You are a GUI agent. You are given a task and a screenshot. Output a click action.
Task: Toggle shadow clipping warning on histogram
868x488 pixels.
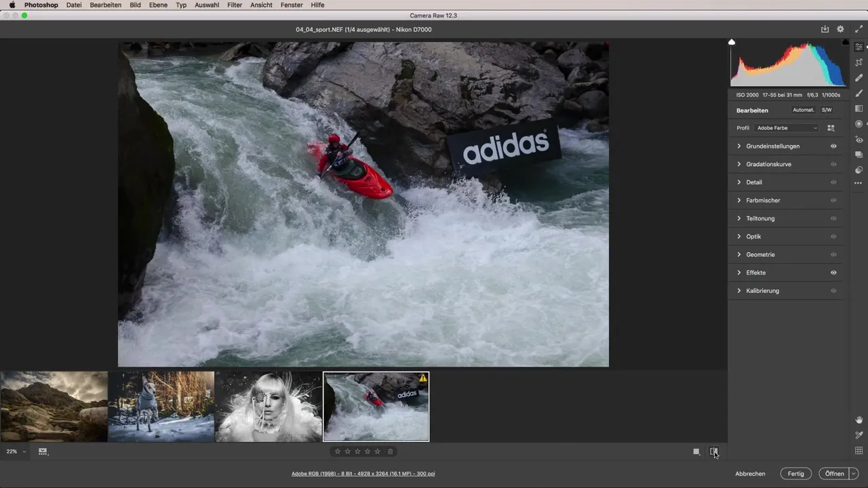click(732, 42)
